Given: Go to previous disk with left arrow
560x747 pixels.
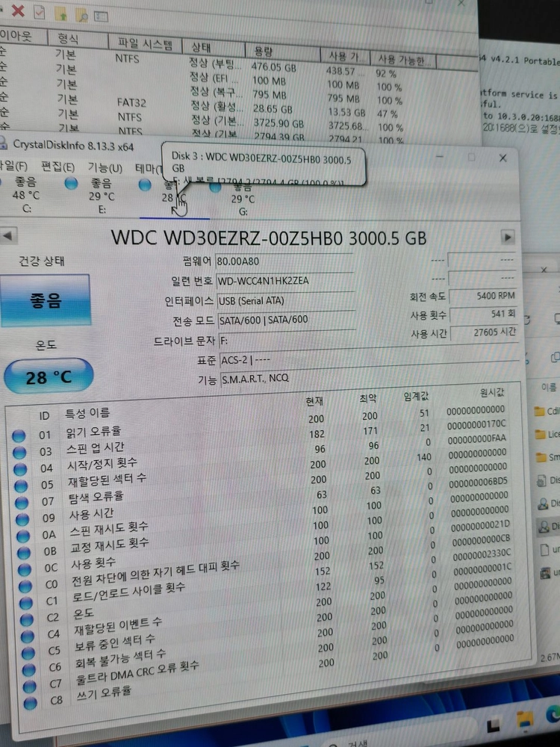Looking at the screenshot, I should pos(8,235).
